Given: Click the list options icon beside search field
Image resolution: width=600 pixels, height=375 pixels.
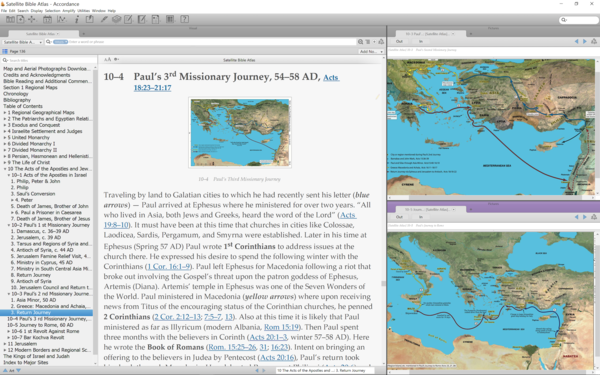Looking at the screenshot, I should click(368, 42).
